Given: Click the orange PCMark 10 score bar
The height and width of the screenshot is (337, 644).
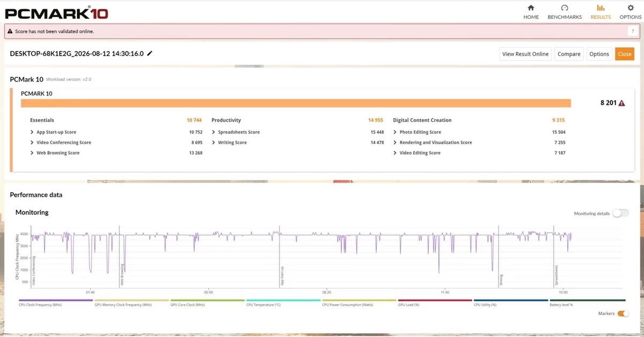Looking at the screenshot, I should click(x=296, y=103).
